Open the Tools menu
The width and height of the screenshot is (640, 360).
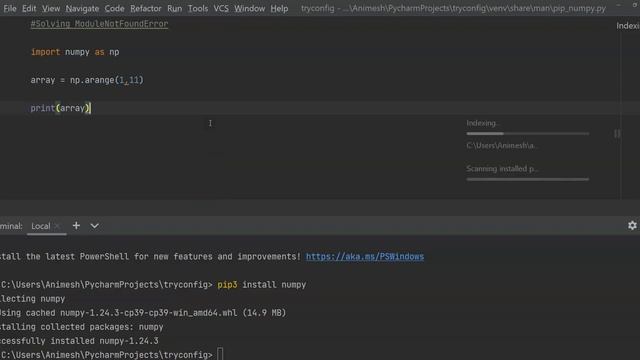click(x=198, y=8)
